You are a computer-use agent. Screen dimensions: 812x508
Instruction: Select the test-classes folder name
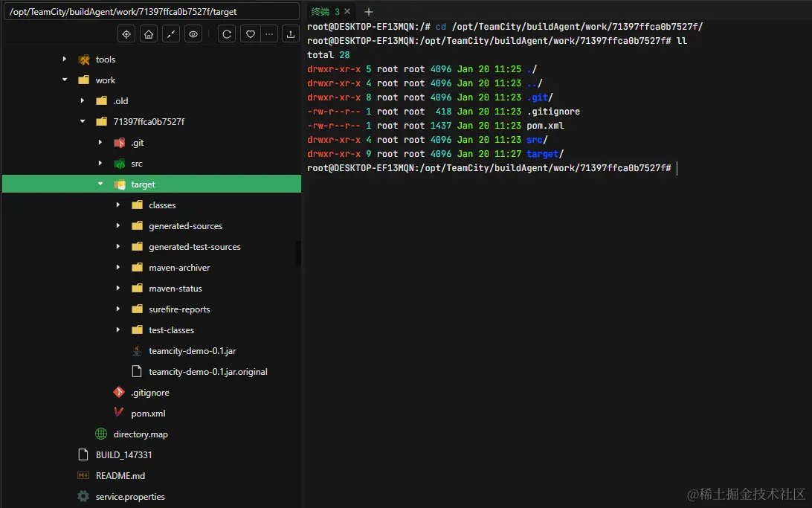click(x=172, y=329)
